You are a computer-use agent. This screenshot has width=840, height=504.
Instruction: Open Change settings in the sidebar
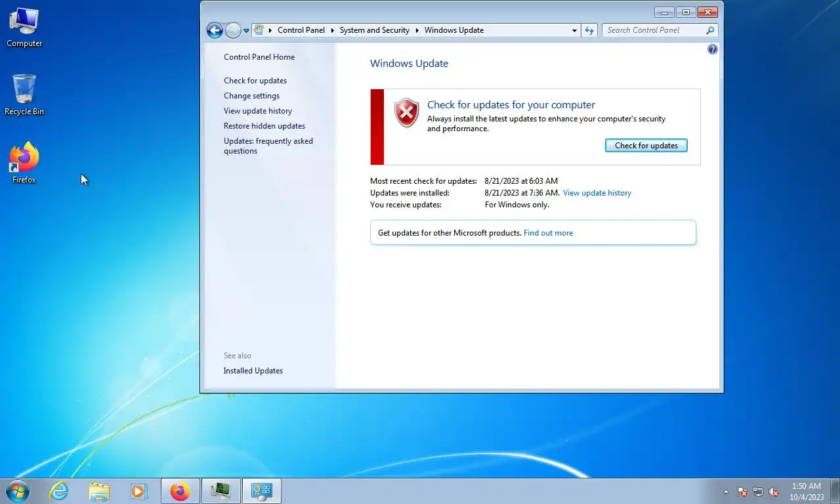tap(251, 96)
